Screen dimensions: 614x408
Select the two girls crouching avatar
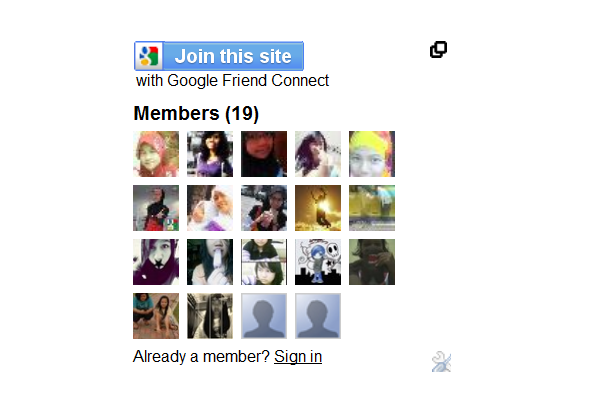[156, 316]
